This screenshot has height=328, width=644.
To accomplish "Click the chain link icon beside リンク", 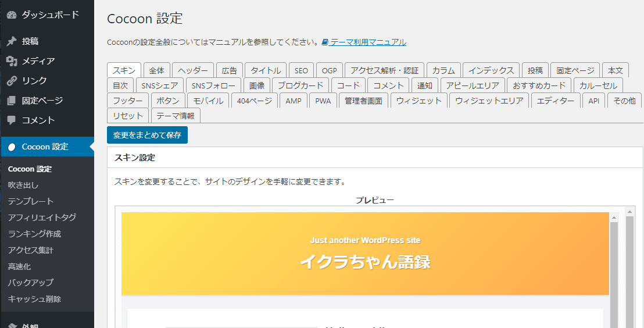I will pos(12,81).
